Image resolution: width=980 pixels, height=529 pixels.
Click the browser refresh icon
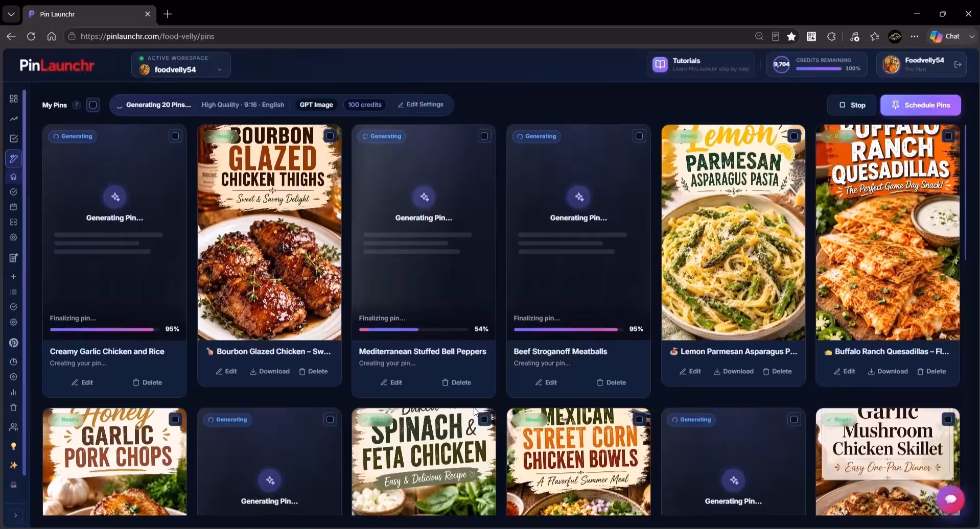coord(31,36)
